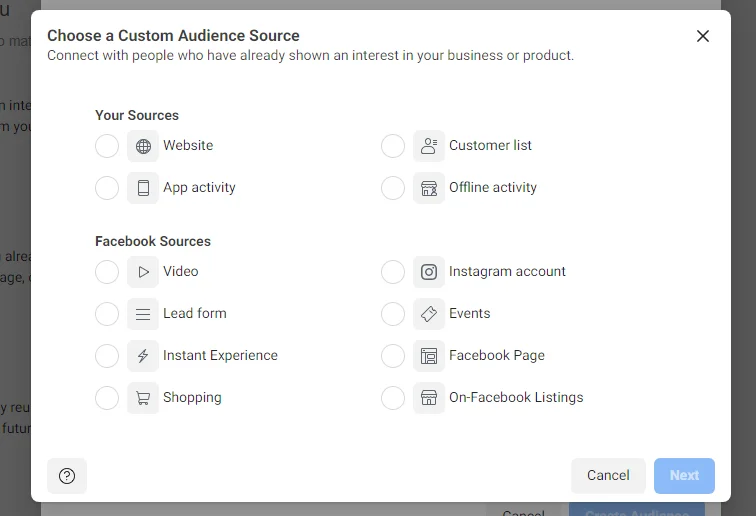Click the Instant Experience lightning icon

[x=143, y=356]
